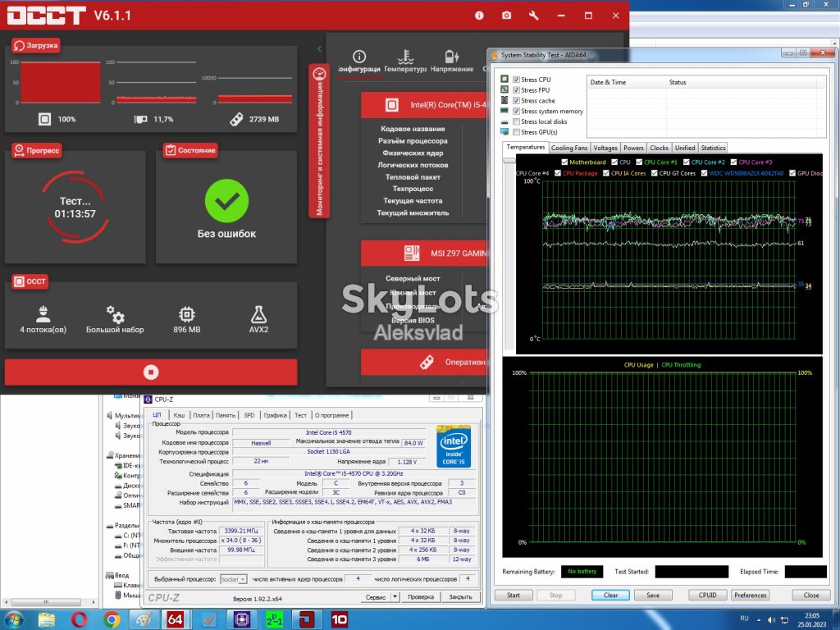Viewport: 840px width, 630px height.
Task: Open the SPD tab in CPU-Z
Action: 249,415
